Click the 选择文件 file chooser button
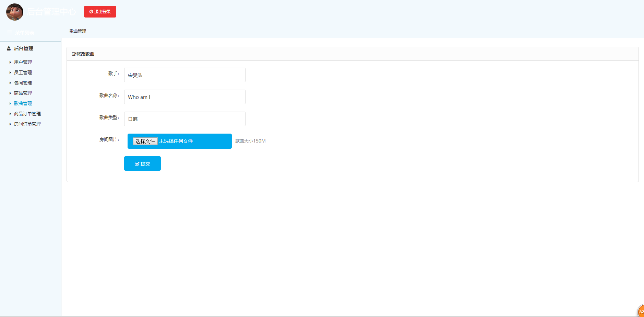The height and width of the screenshot is (317, 644). (145, 141)
